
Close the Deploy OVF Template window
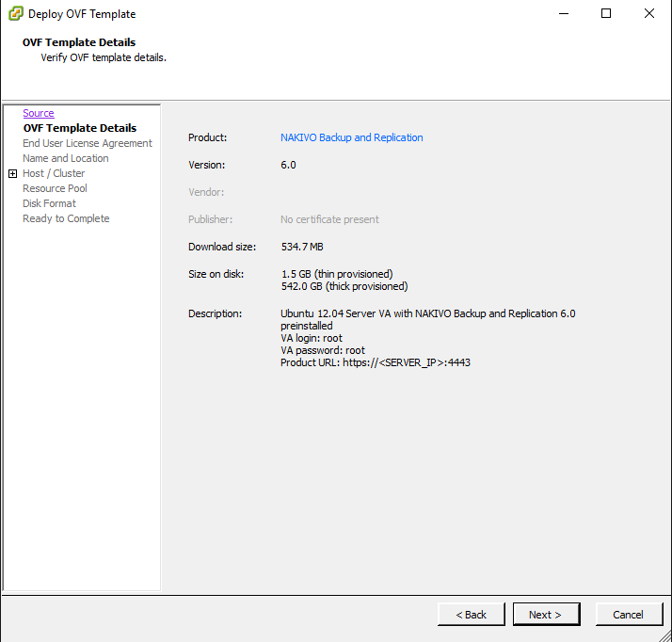[x=649, y=14]
